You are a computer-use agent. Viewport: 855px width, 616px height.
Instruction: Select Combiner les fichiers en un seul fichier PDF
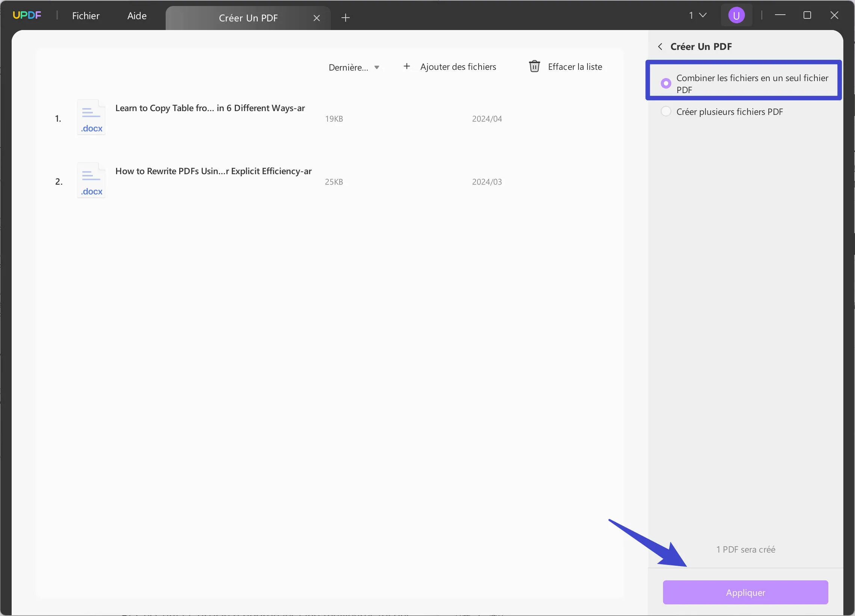click(x=666, y=83)
